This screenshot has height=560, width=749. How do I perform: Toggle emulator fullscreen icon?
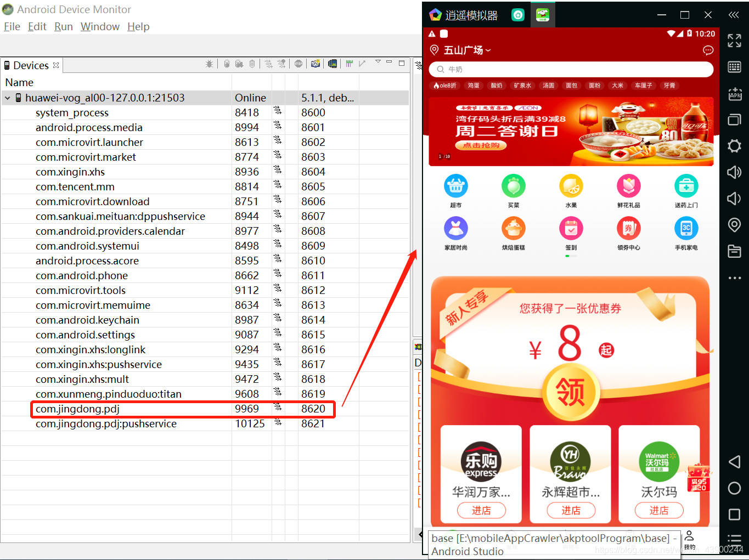coord(734,41)
